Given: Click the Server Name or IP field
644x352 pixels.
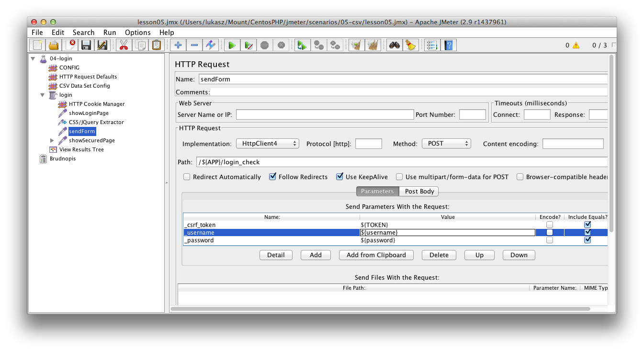Looking at the screenshot, I should (x=325, y=114).
